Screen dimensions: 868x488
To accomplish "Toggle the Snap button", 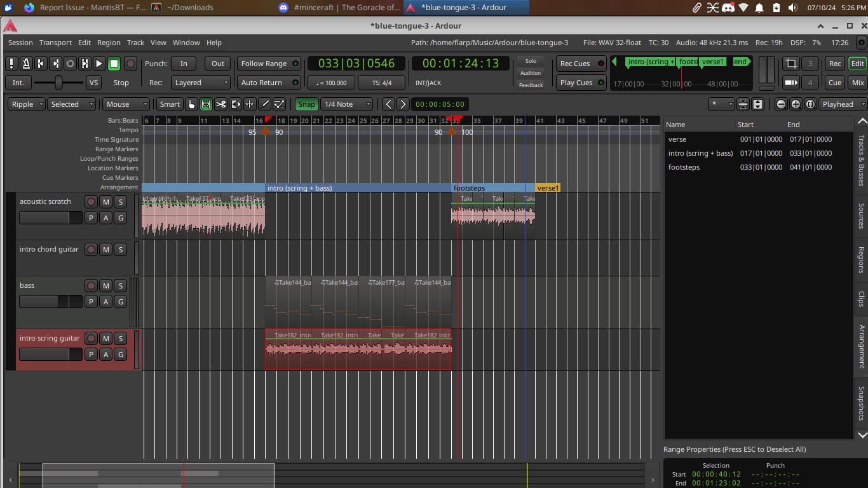I will (x=306, y=104).
